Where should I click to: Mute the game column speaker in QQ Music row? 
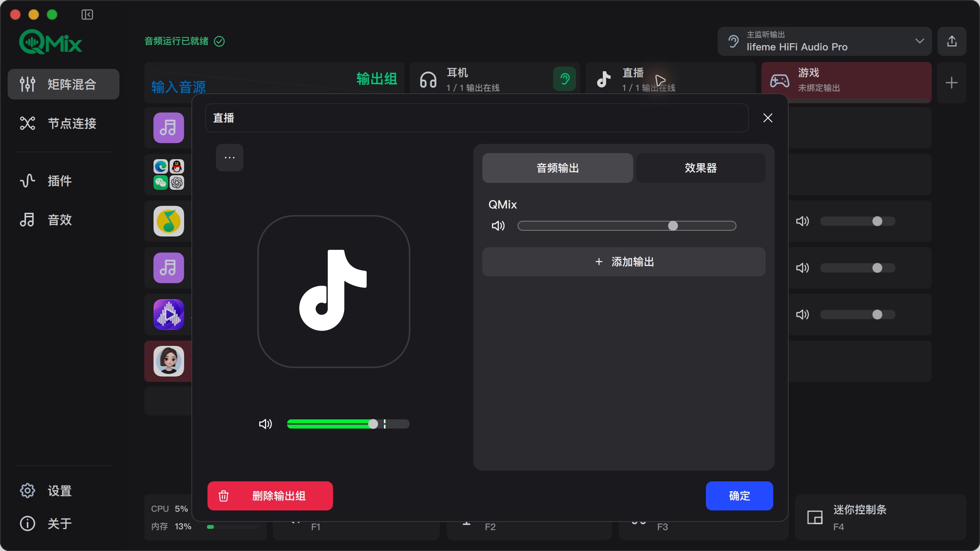tap(802, 221)
